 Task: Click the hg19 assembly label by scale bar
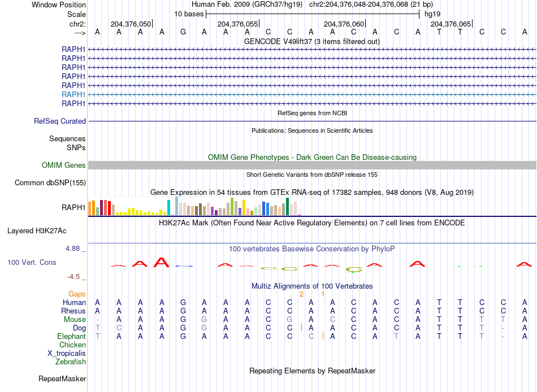(x=432, y=14)
